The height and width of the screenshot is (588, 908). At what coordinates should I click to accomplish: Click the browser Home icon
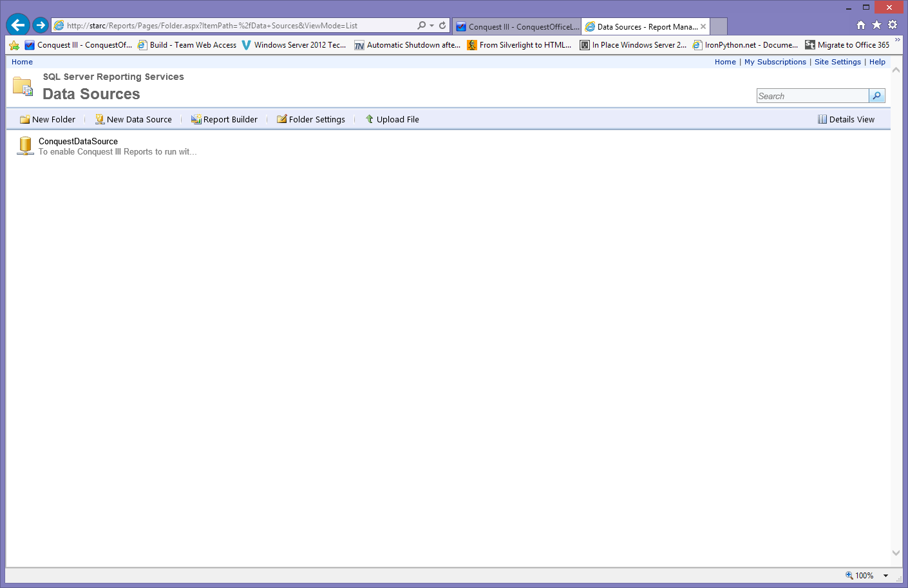click(x=861, y=25)
